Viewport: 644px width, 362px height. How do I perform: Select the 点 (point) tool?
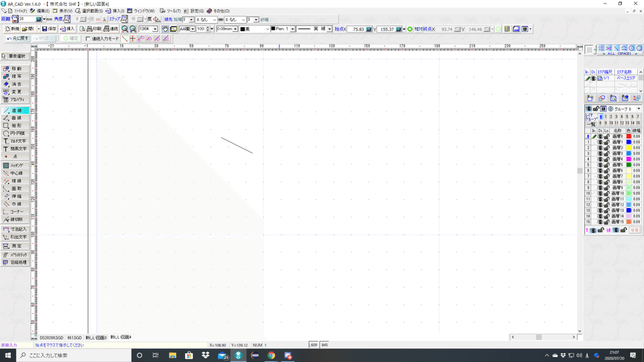(x=15, y=156)
